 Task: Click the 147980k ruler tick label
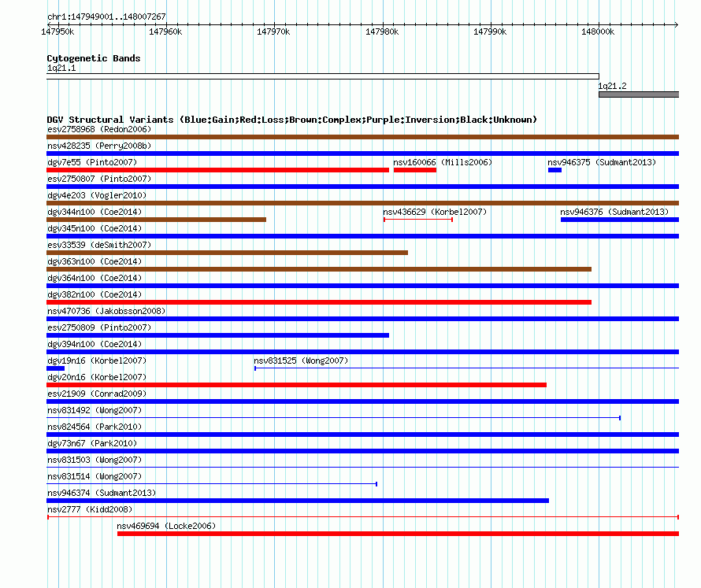point(382,32)
